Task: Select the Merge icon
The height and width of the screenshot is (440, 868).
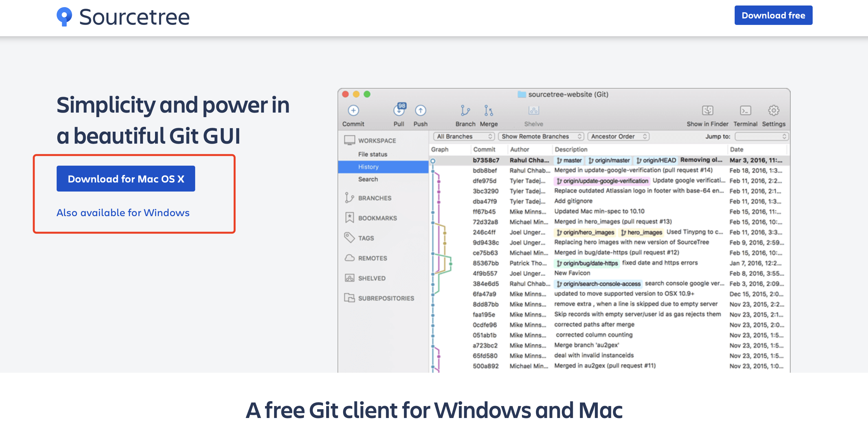Action: coord(489,111)
